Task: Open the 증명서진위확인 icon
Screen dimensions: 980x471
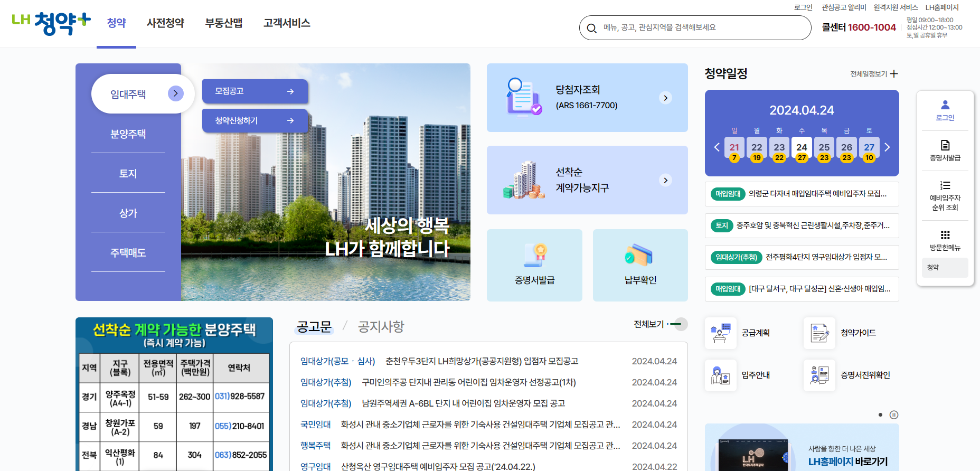Action: (819, 375)
